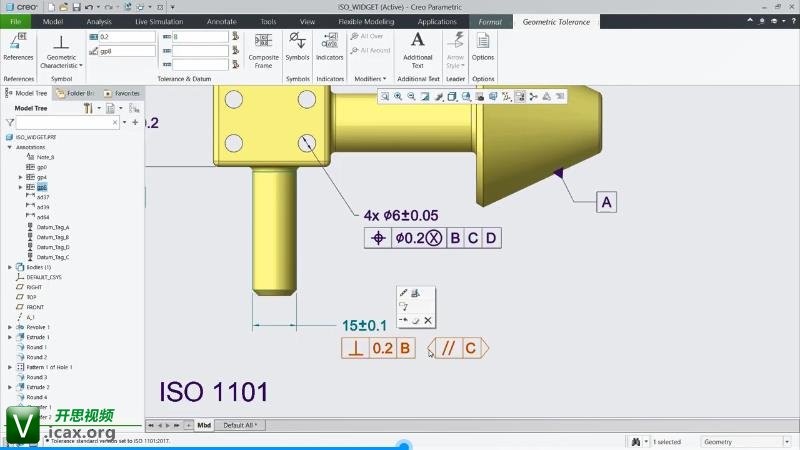This screenshot has height=450, width=800.
Task: Switch to the Annotate ribbon tab
Action: coord(221,21)
